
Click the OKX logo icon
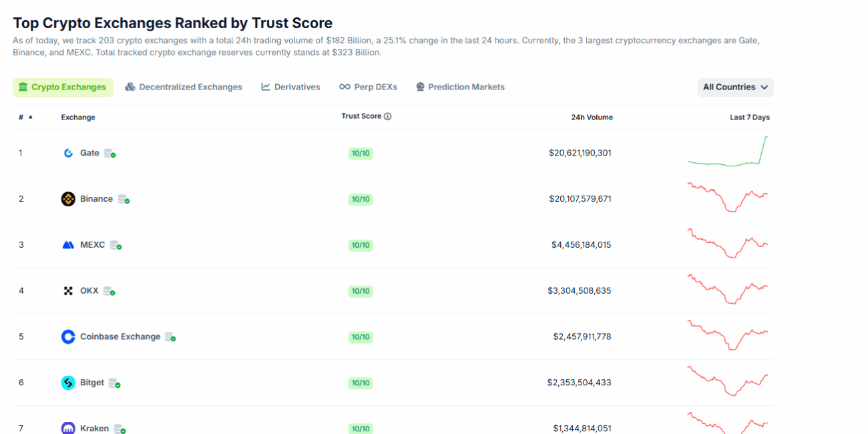[x=68, y=291]
